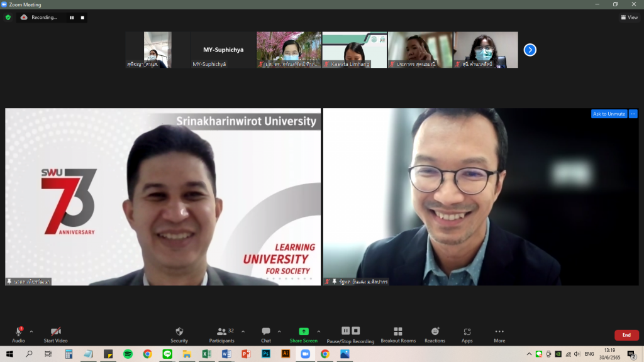Open Word from the taskbar

pyautogui.click(x=226, y=354)
